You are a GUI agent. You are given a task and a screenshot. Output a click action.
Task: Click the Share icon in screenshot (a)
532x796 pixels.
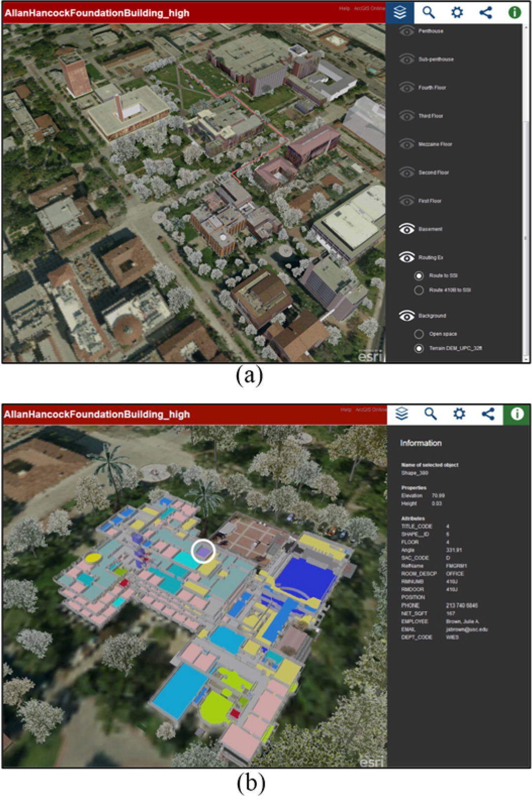point(486,12)
